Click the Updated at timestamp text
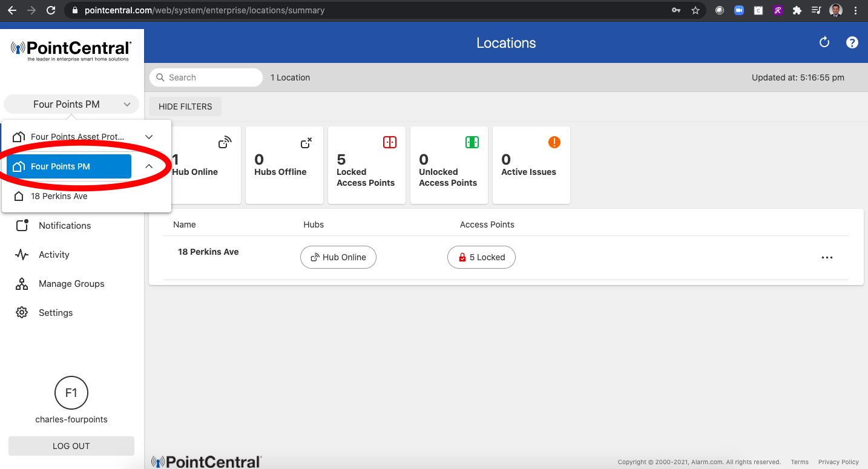The height and width of the screenshot is (469, 868). click(798, 77)
